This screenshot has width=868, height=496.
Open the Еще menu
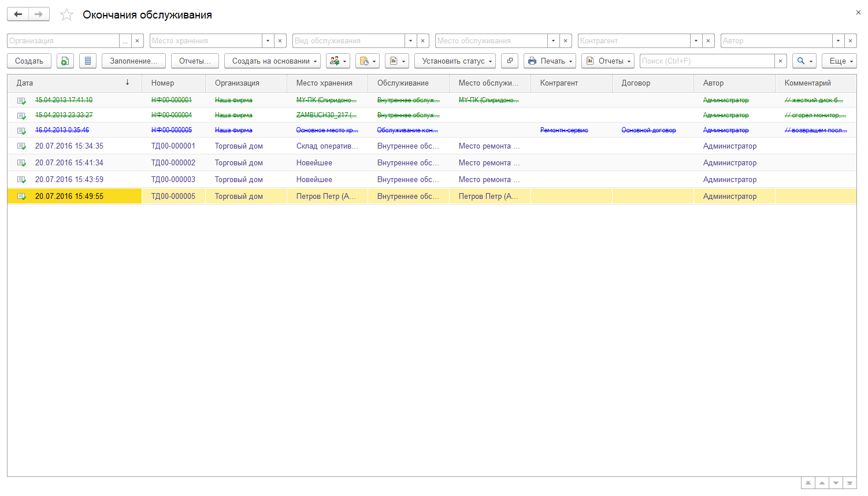pos(839,61)
